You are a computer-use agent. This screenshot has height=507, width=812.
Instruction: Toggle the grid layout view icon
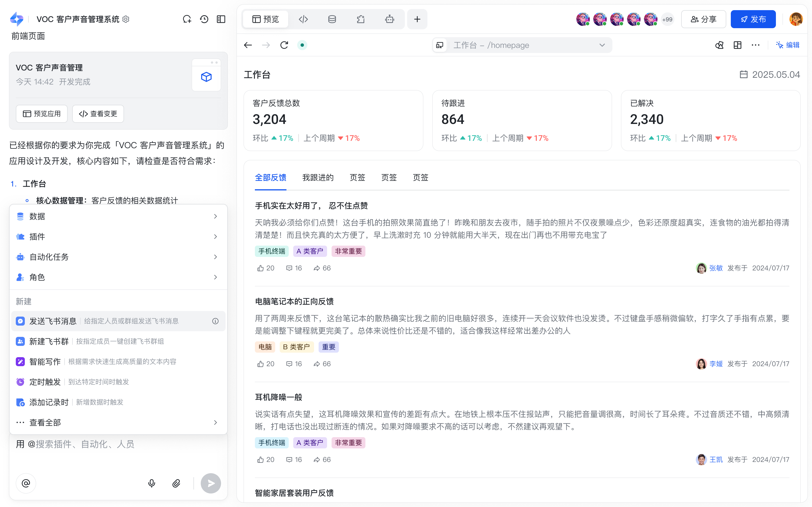[737, 45]
